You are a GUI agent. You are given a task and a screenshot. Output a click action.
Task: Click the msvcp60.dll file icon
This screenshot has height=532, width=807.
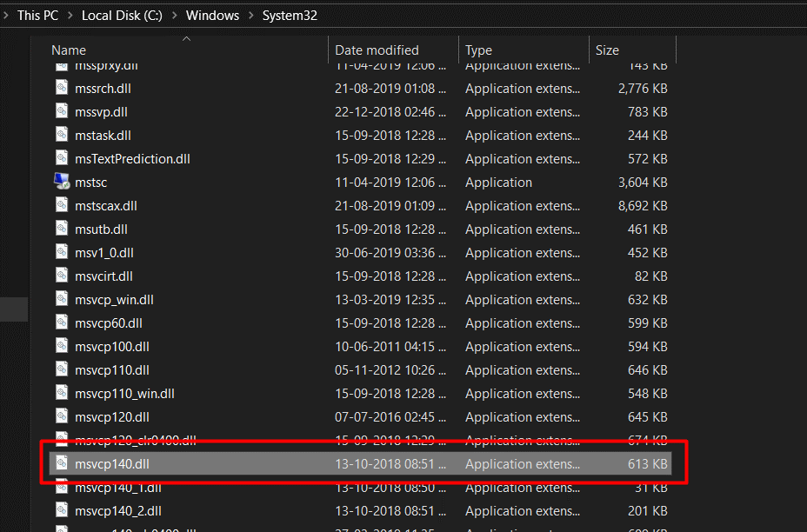click(62, 323)
